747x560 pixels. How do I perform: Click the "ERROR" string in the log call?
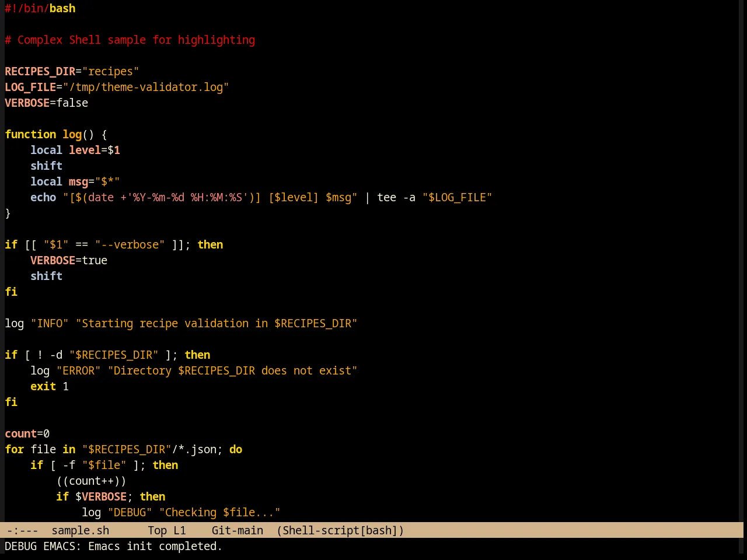tap(78, 370)
